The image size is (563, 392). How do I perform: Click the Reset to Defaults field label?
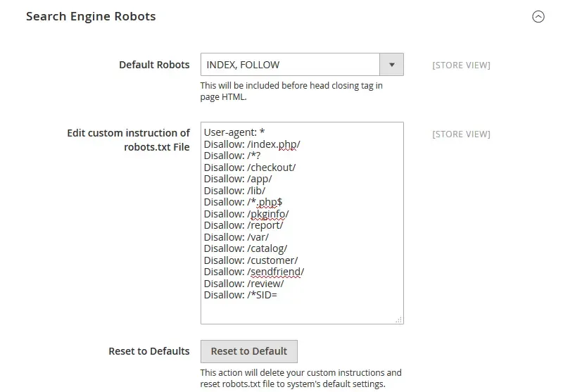149,351
